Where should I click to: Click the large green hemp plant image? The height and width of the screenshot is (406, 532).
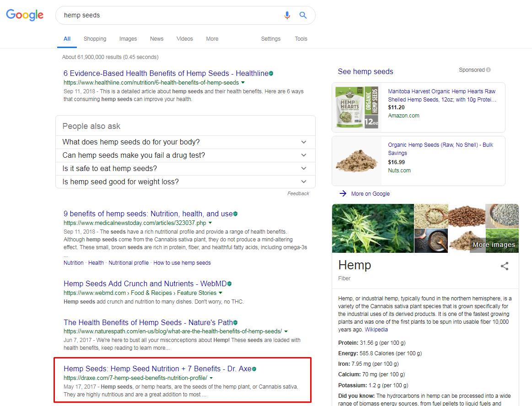tap(373, 228)
